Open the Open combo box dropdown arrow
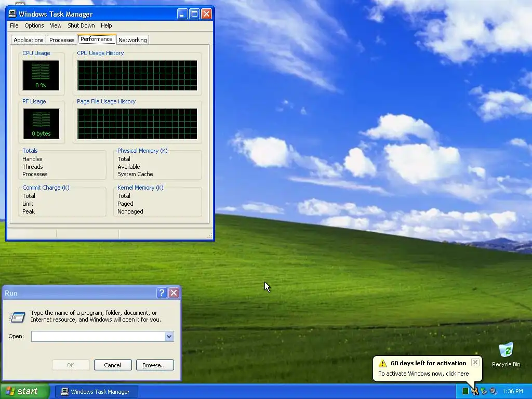The image size is (532, 399). click(x=169, y=336)
